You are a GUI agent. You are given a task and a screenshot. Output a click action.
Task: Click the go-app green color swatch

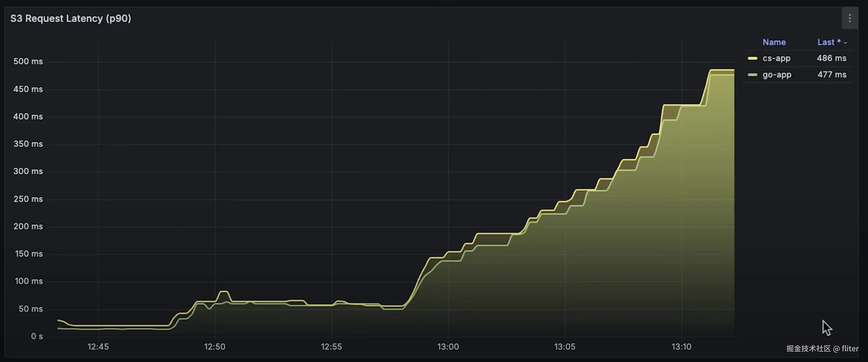click(x=752, y=75)
